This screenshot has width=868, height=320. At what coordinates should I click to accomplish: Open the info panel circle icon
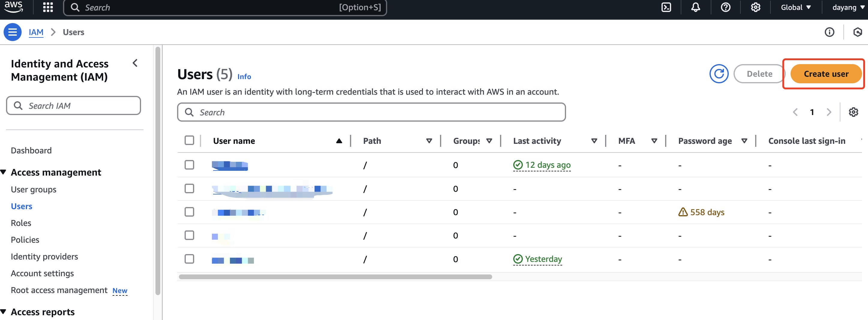829,32
